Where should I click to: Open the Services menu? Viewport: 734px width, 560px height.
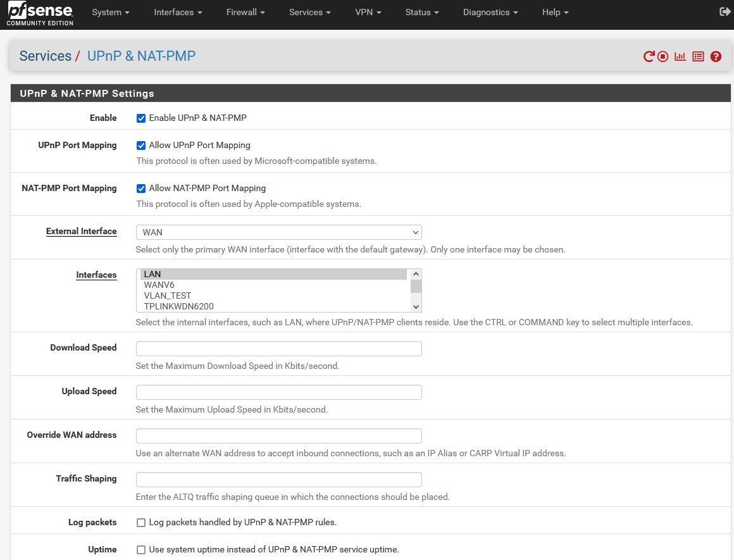310,12
